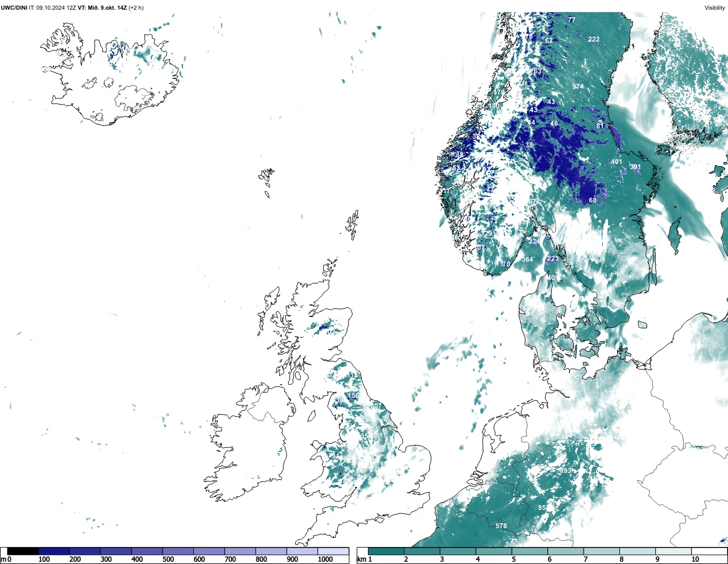Click the '364' value off southern Norway
The image size is (728, 564).
[528, 260]
